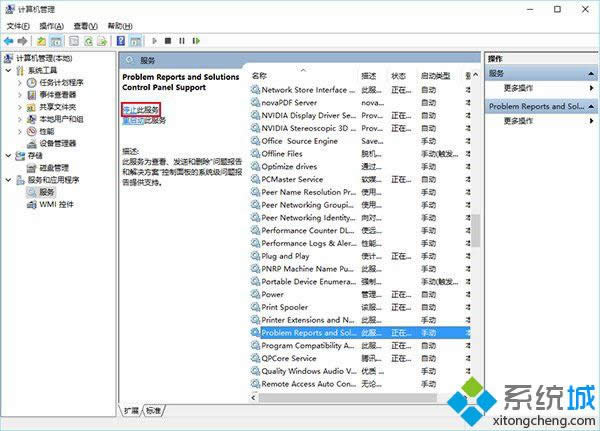Collapse Problem Reports section in 操作 pane
This screenshot has width=600, height=431.
[591, 106]
